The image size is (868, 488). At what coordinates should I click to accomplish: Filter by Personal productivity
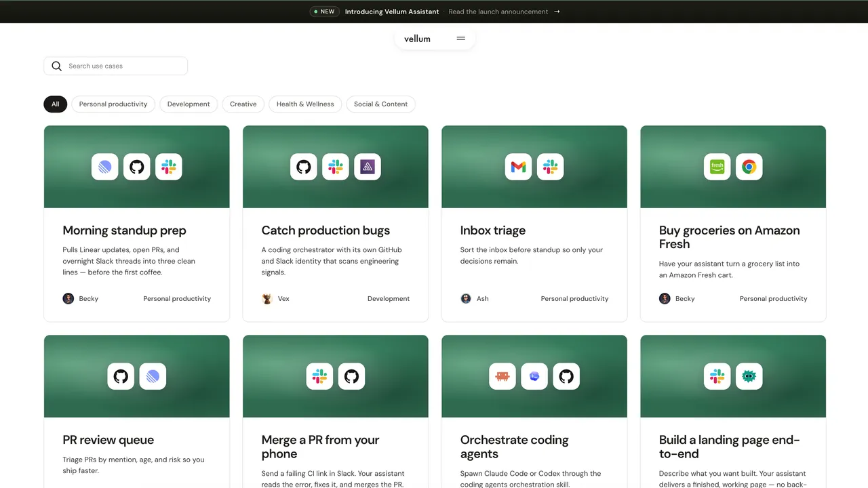(x=113, y=104)
